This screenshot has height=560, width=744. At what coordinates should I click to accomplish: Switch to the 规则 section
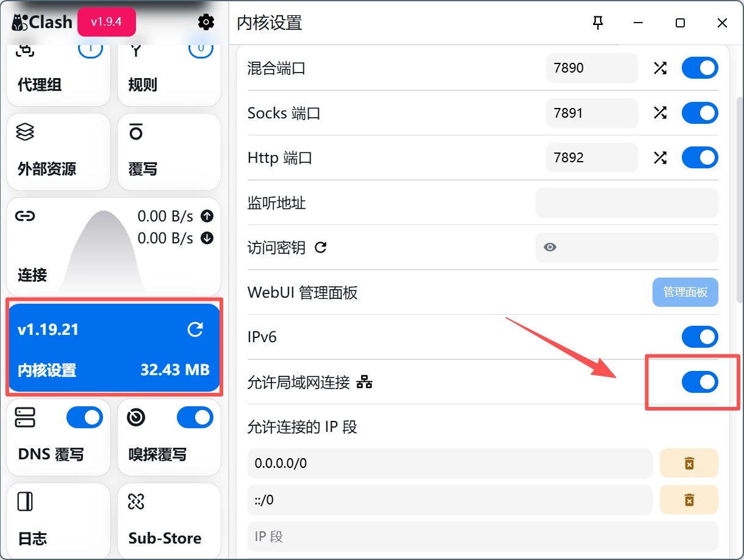point(141,73)
